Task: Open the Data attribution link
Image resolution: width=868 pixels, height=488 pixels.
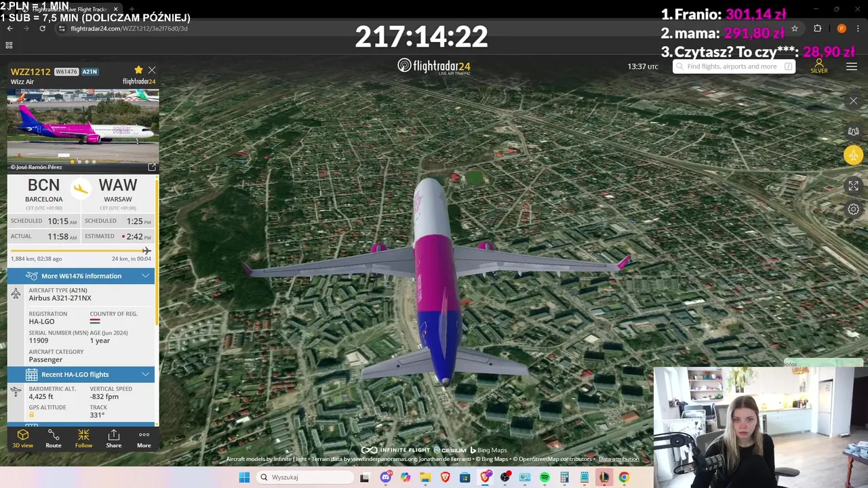Action: 618,459
